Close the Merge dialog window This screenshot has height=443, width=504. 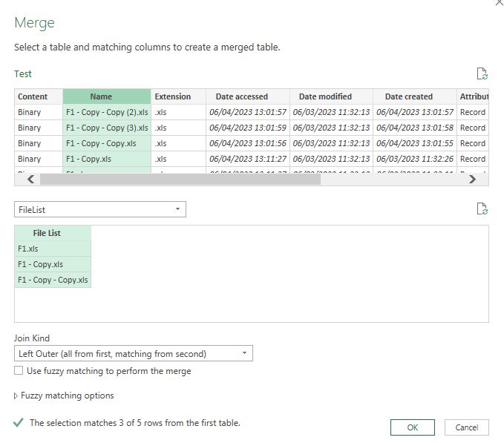498,4
